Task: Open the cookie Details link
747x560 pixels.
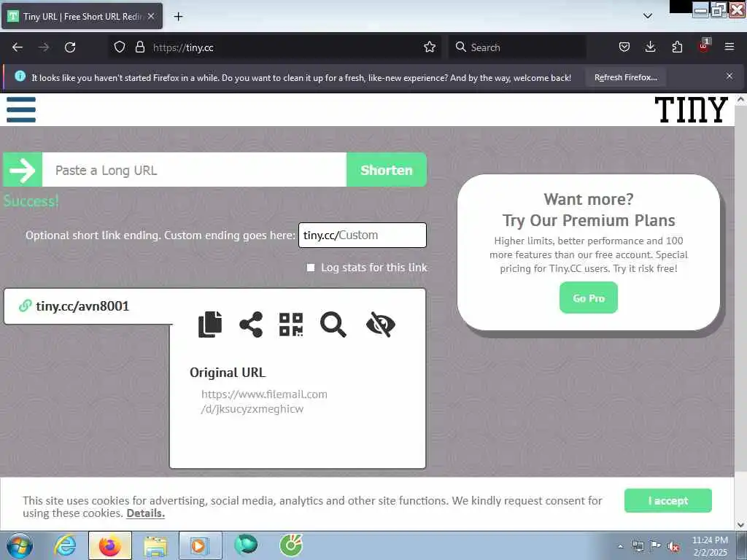Action: tap(145, 513)
